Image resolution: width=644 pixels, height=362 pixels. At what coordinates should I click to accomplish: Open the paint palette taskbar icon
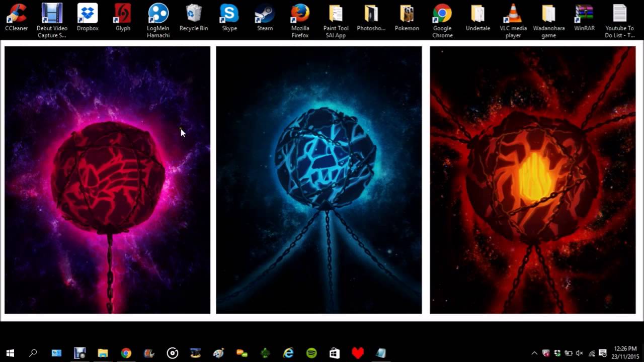[x=218, y=353]
